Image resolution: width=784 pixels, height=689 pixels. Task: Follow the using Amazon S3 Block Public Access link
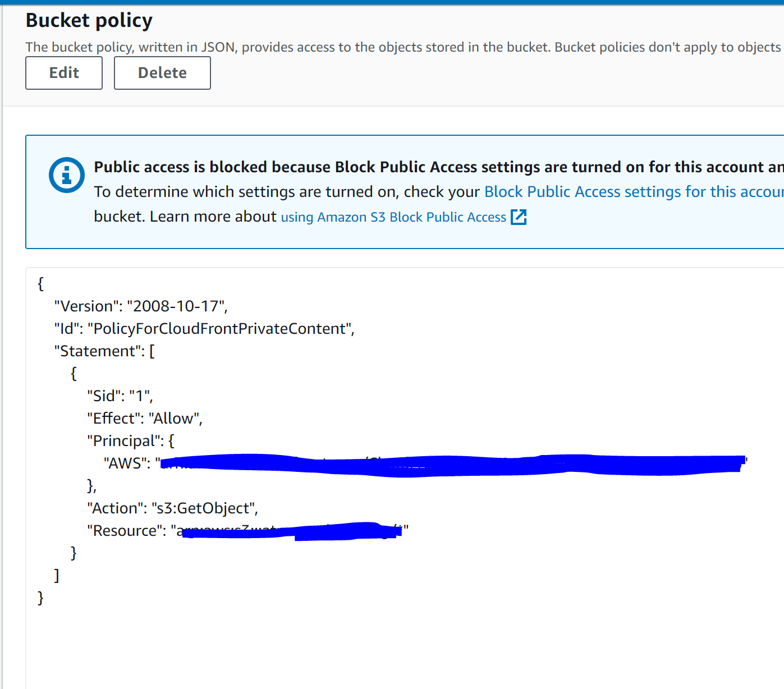[393, 217]
